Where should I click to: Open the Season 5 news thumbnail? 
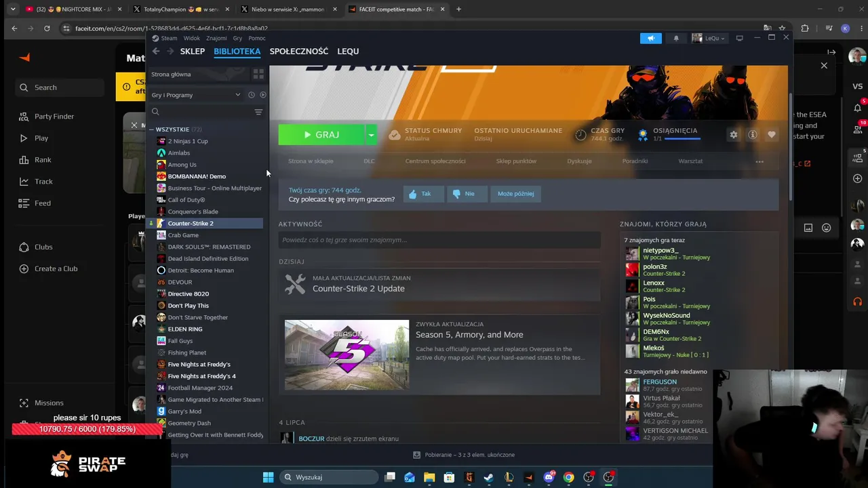tap(347, 354)
